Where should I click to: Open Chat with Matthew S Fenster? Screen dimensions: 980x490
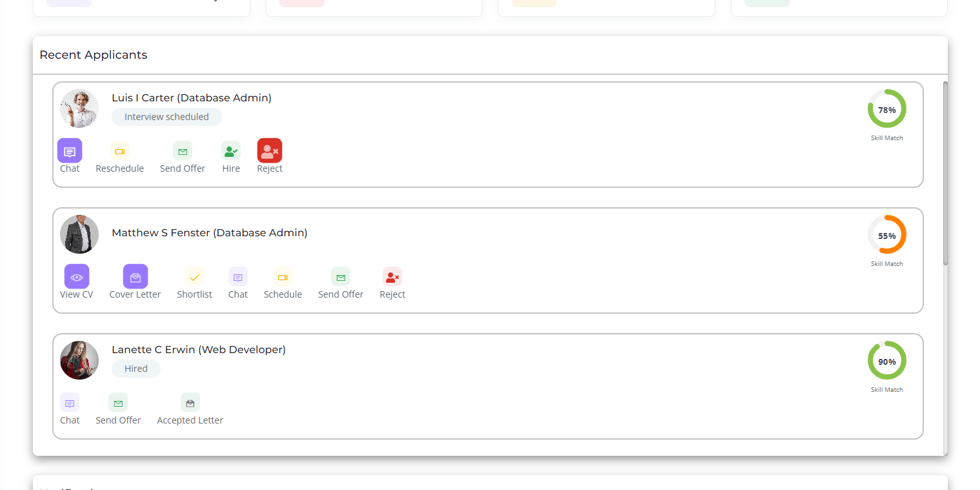pyautogui.click(x=238, y=277)
